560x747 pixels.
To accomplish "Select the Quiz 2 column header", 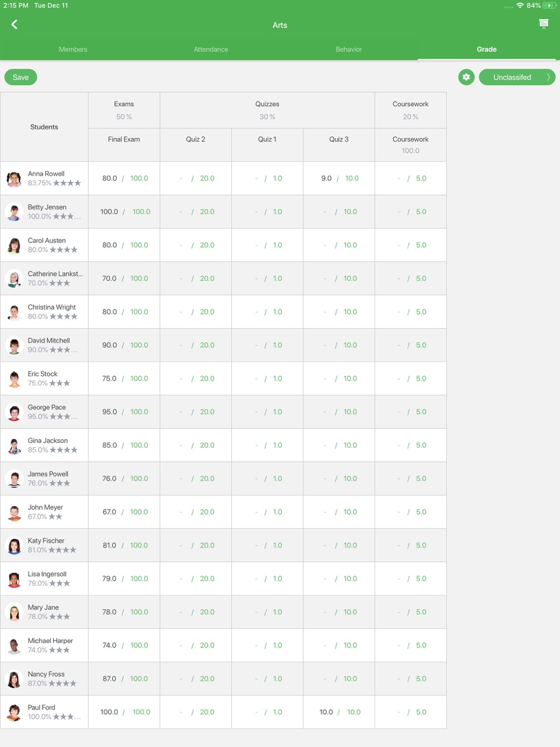I will coord(195,139).
